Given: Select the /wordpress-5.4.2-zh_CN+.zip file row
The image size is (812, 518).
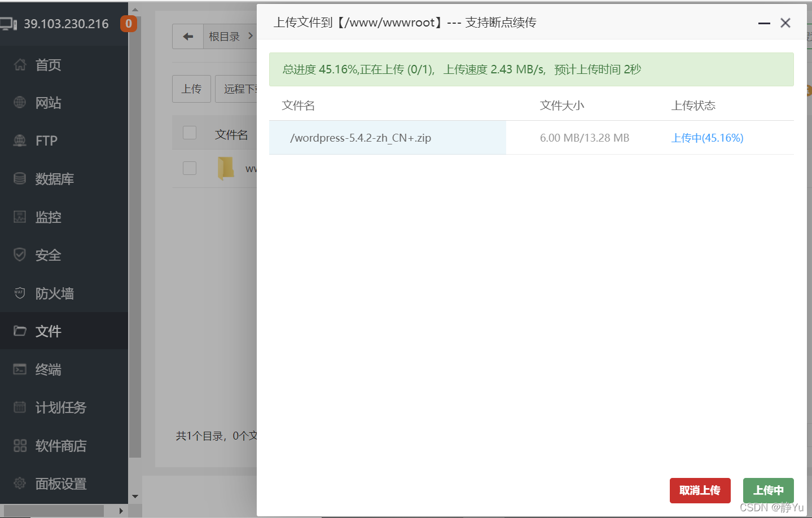Looking at the screenshot, I should (x=532, y=138).
